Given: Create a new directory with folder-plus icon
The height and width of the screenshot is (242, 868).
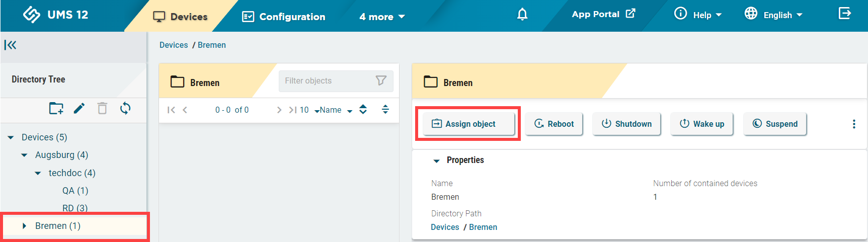Looking at the screenshot, I should (56, 108).
